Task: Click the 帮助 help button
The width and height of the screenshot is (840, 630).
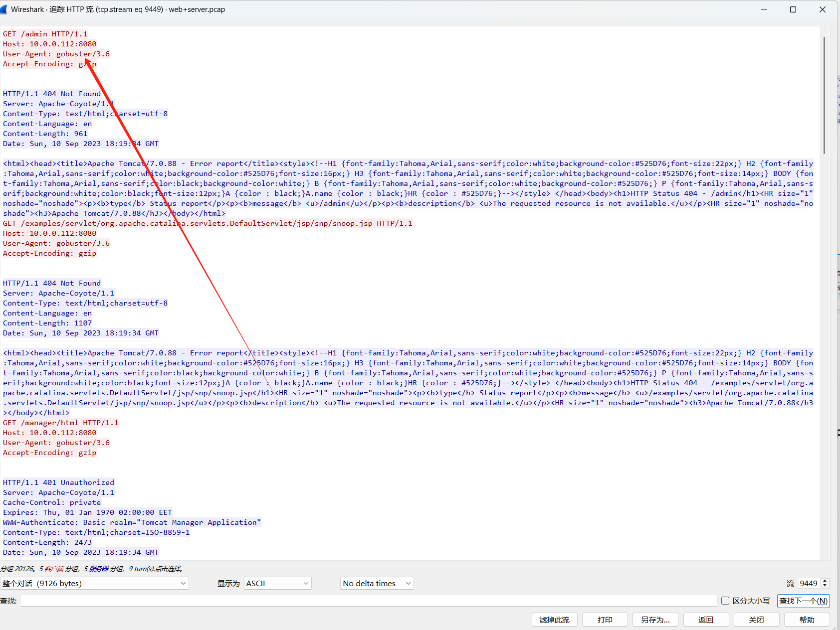Action: (x=807, y=620)
